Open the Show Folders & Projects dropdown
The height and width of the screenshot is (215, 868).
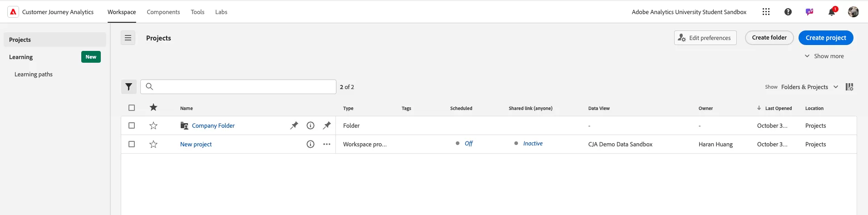click(x=810, y=87)
